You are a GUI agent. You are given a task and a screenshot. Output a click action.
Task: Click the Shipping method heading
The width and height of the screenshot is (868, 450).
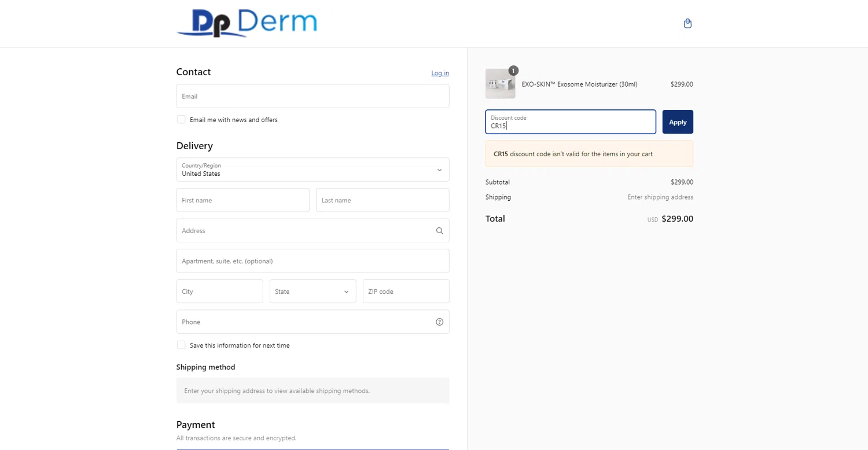[x=205, y=367]
